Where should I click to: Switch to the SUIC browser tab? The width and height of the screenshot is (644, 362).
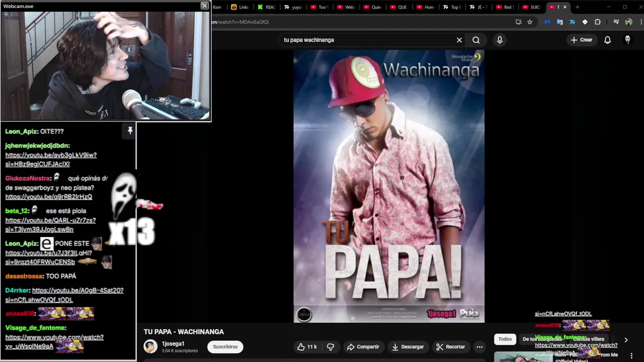click(x=532, y=7)
